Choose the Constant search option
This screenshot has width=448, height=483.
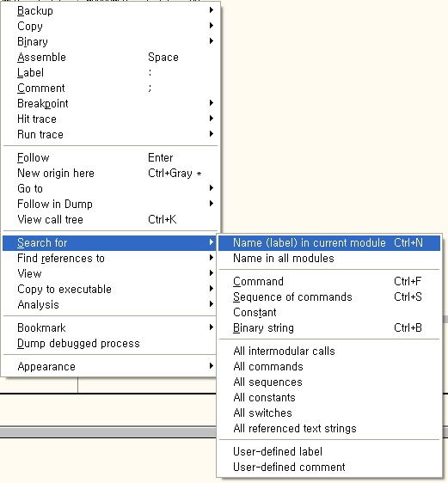coord(329,312)
